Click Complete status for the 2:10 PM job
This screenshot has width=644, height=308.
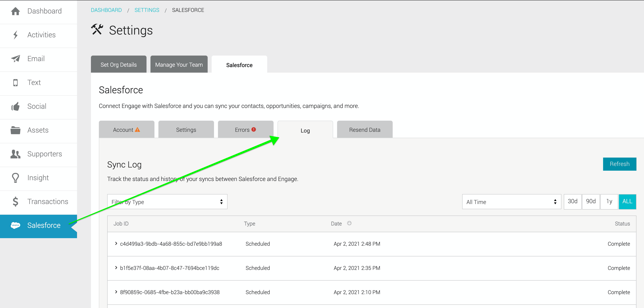619,292
